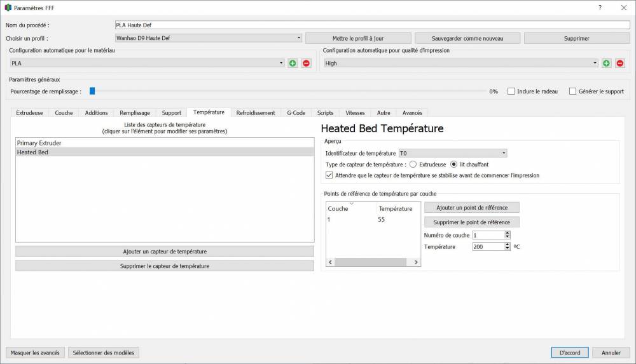Switch to the Avancés tab
The height and width of the screenshot is (364, 636).
(412, 112)
